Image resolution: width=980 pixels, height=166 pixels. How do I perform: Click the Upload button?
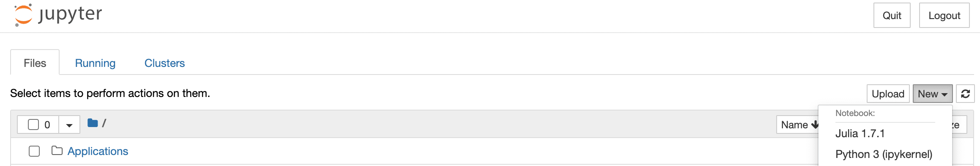coord(888,94)
